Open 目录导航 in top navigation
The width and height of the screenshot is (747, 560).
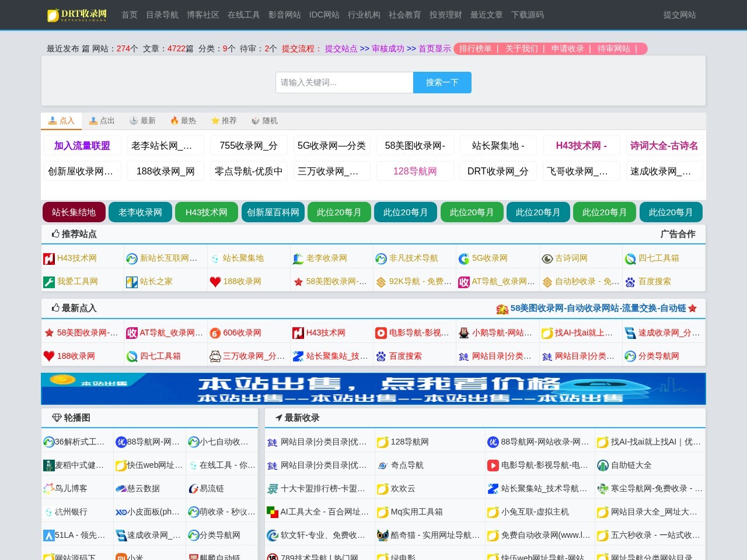coord(162,15)
